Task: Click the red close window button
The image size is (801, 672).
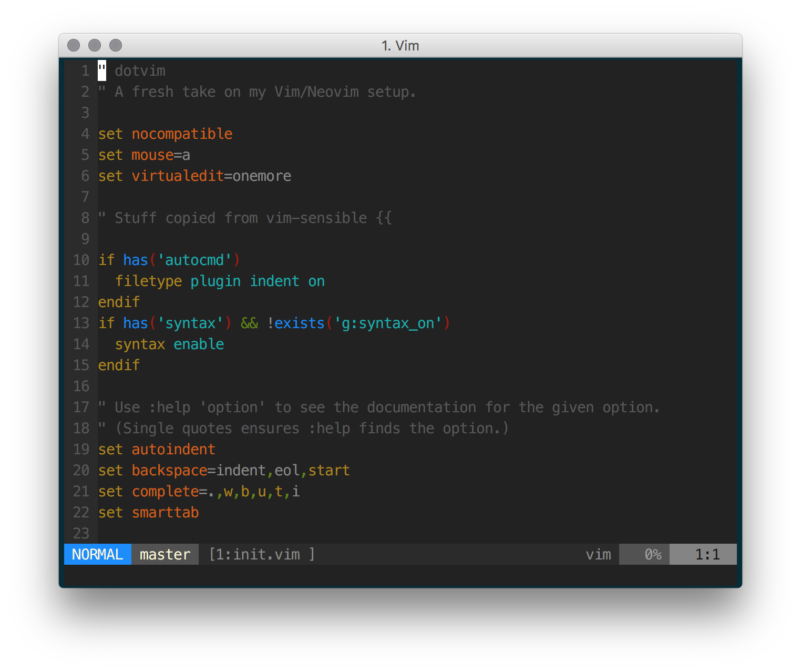Action: click(x=74, y=45)
